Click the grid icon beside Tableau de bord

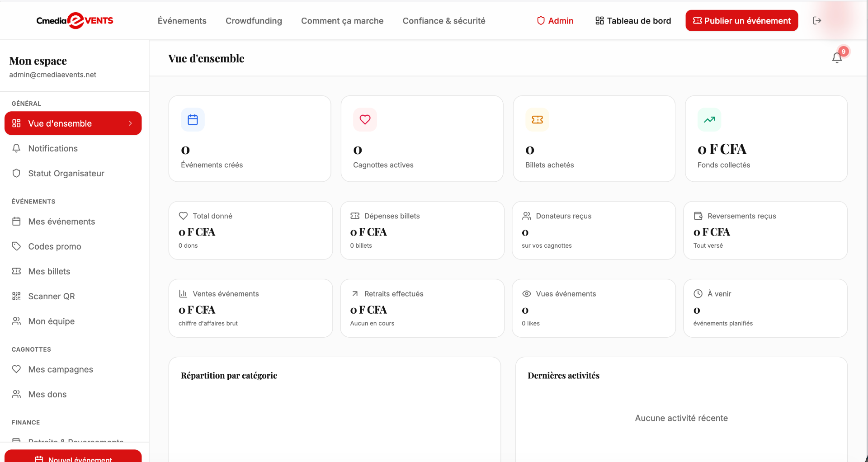599,21
